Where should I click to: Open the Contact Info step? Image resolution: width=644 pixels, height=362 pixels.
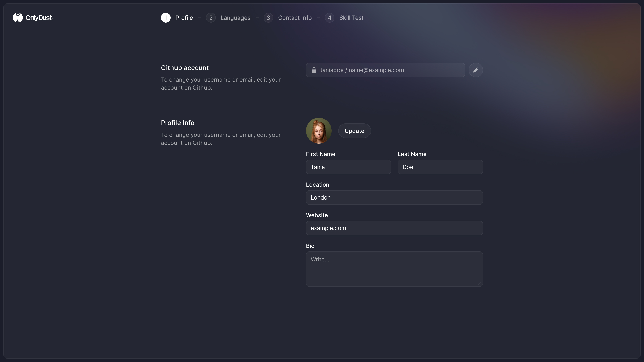(295, 18)
